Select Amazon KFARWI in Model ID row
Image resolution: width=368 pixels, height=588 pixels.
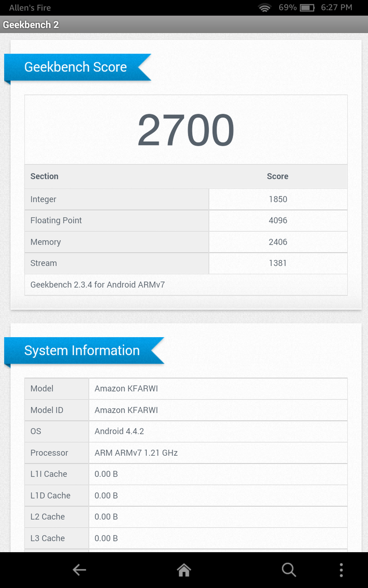click(x=126, y=410)
